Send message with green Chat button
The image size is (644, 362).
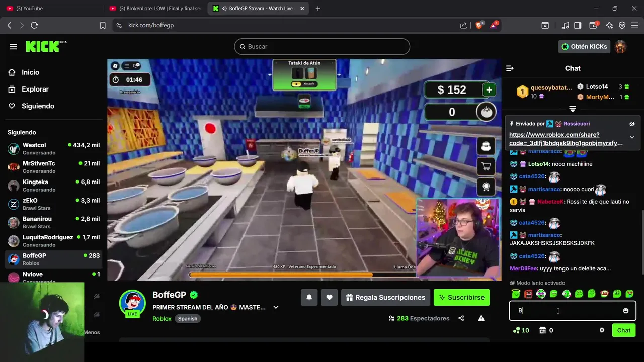[x=623, y=330]
